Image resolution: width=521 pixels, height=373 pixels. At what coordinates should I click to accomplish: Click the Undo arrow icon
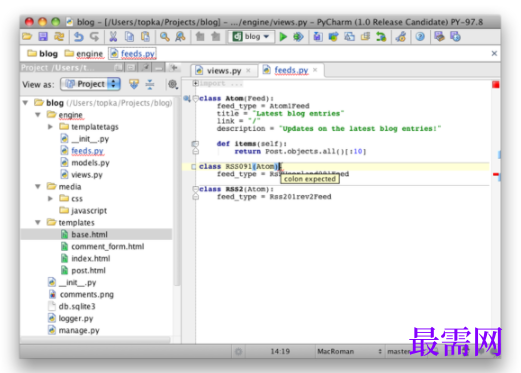coord(78,37)
